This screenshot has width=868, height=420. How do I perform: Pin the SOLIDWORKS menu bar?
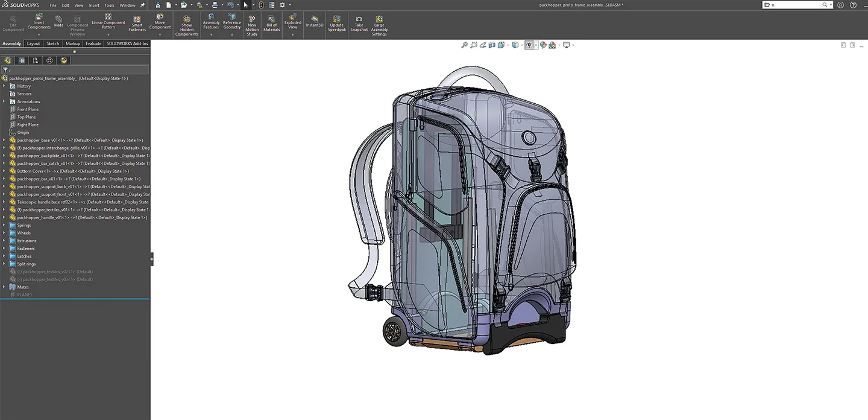143,5
